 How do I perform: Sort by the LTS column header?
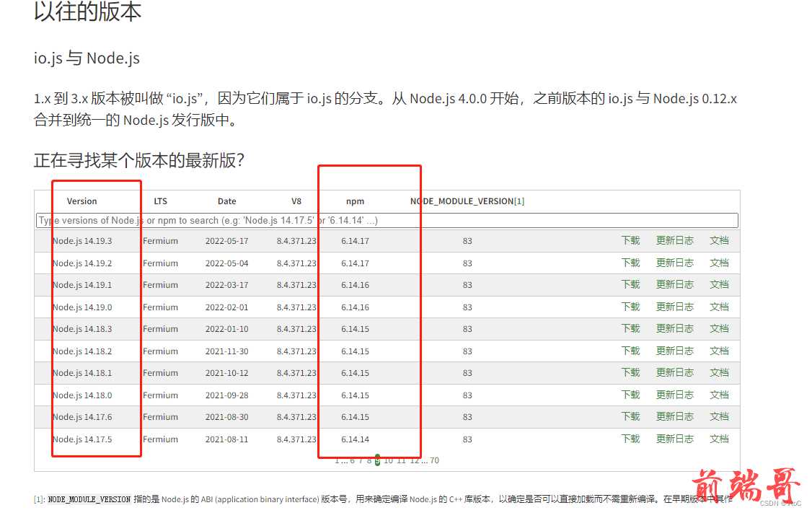pyautogui.click(x=161, y=201)
